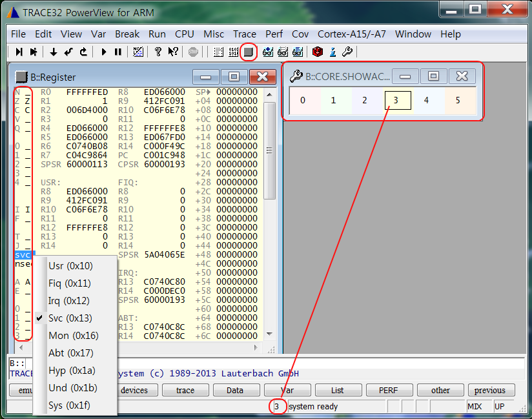The height and width of the screenshot is (419, 532).
Task: Click the context help pointer icon
Action: click(172, 52)
